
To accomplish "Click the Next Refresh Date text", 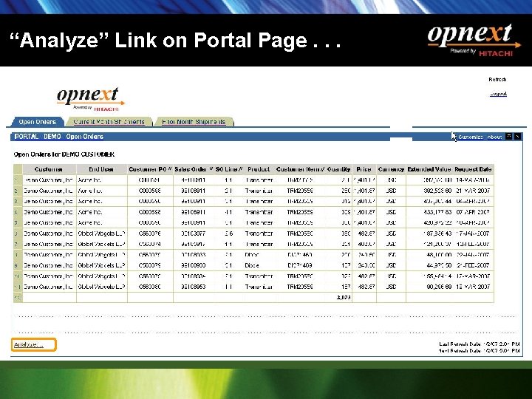I will [479, 350].
